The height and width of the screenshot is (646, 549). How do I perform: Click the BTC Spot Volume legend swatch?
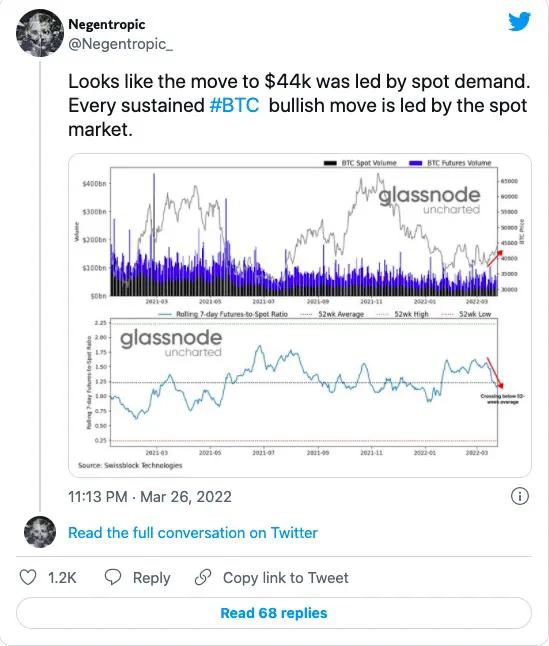pyautogui.click(x=330, y=163)
